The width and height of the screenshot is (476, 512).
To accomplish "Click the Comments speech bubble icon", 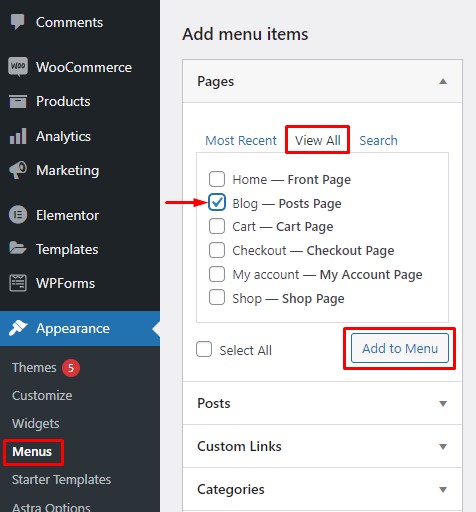I will pyautogui.click(x=17, y=22).
